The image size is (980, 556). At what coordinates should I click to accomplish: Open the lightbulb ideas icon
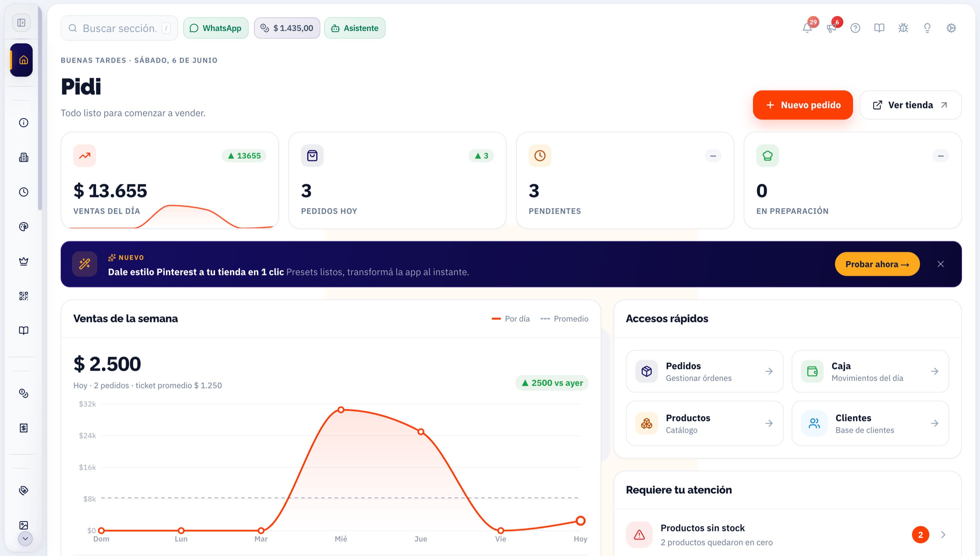point(927,28)
